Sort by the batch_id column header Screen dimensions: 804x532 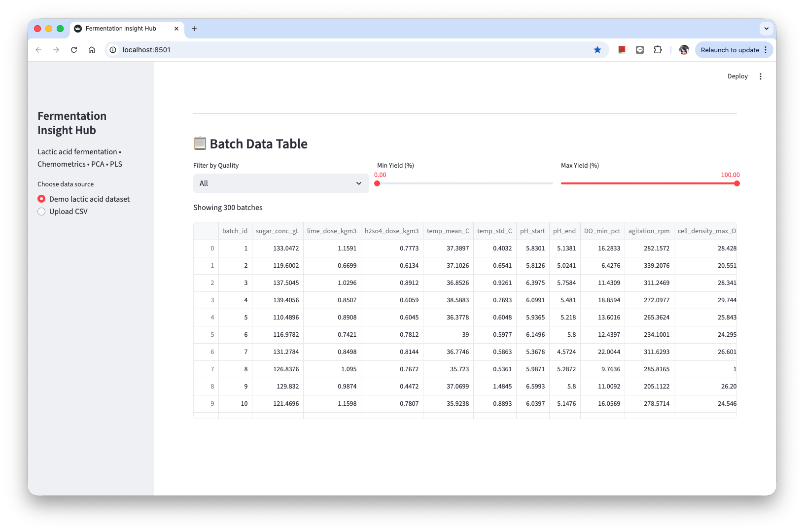[235, 231]
